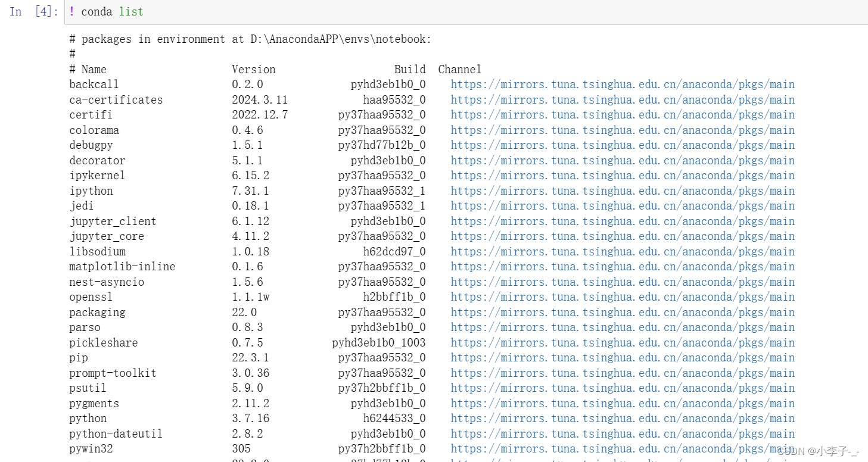Viewport: 868px width, 462px height.
Task: Click the package name psutil
Action: pyautogui.click(x=88, y=388)
